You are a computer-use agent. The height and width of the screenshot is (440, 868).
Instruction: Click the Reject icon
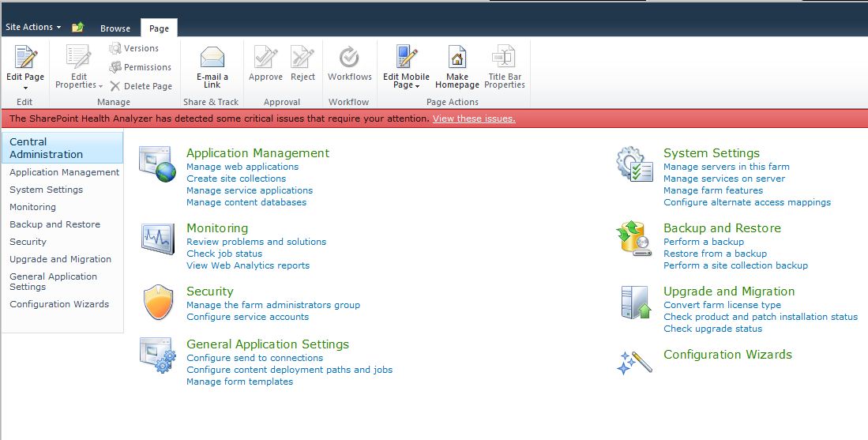pyautogui.click(x=302, y=57)
